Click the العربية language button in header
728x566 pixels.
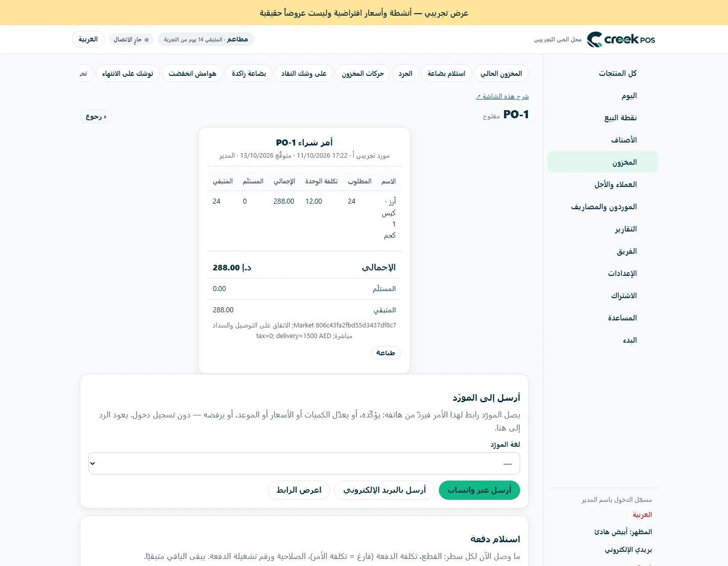click(88, 39)
